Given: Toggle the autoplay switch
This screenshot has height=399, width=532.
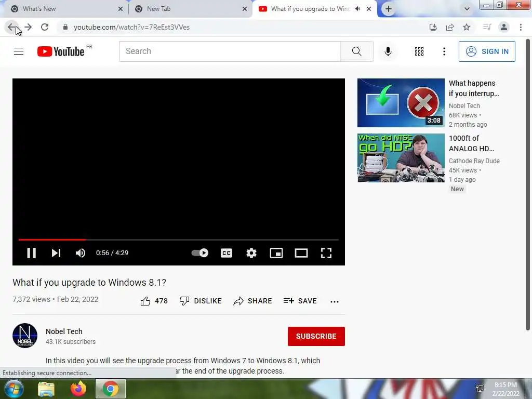Looking at the screenshot, I should (200, 253).
